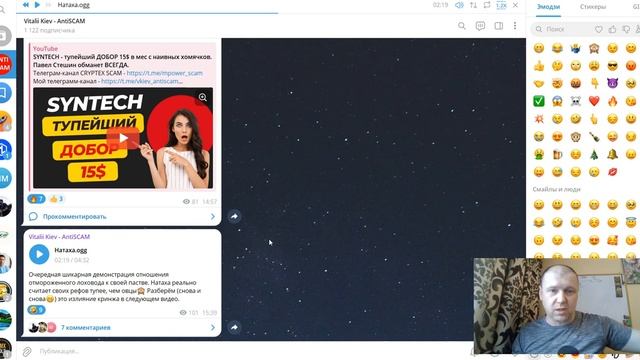Toggle the right side panel icon

click(498, 26)
